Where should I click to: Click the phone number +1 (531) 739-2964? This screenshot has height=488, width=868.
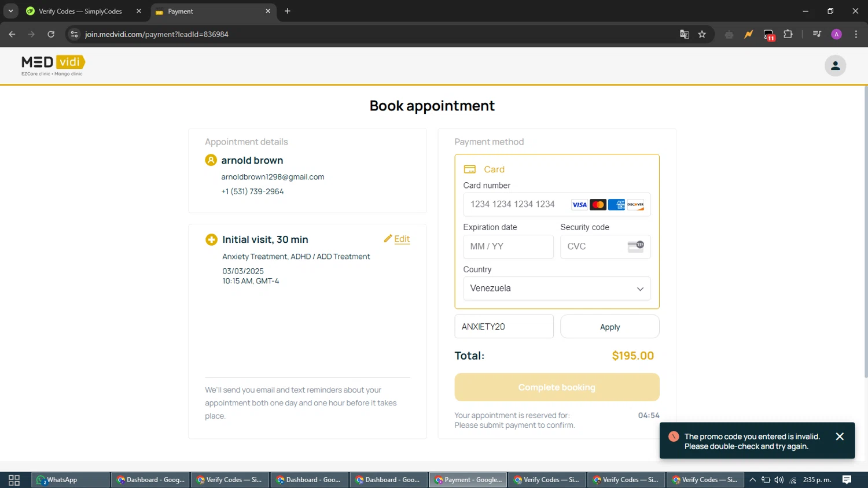click(252, 191)
